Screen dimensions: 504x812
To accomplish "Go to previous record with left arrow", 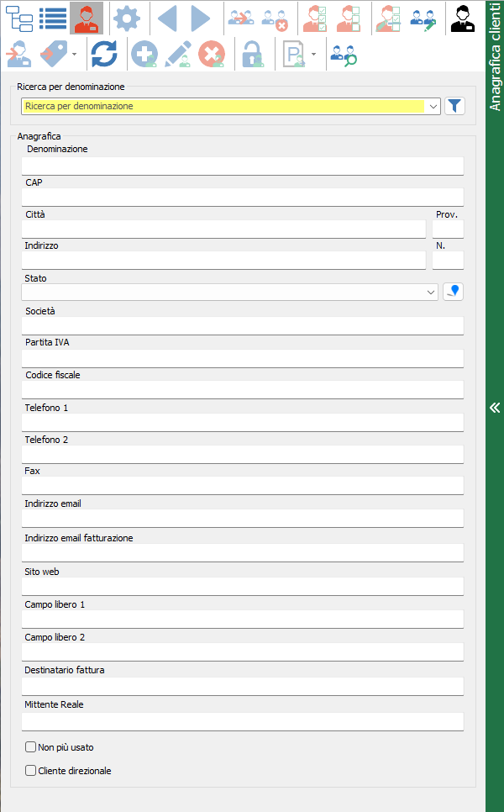I will pos(167,17).
